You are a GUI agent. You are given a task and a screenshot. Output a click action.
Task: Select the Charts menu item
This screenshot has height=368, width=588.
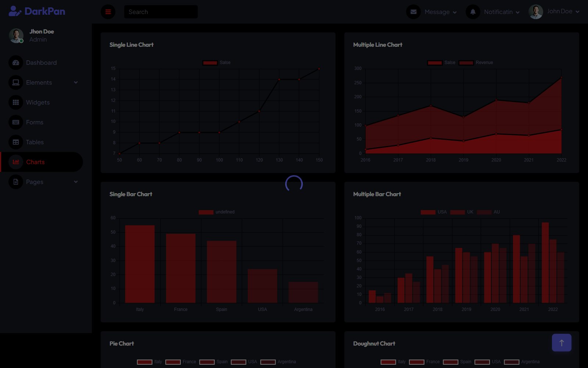coord(42,162)
